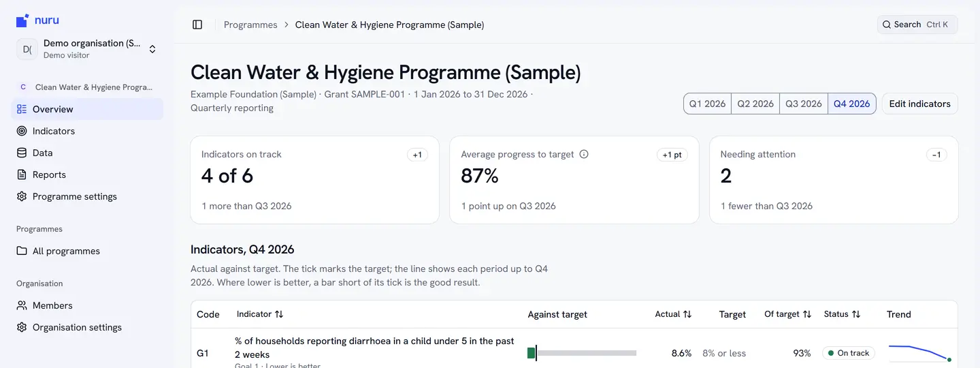The height and width of the screenshot is (368, 980).
Task: Click the G1 trend sparkline
Action: tap(921, 353)
